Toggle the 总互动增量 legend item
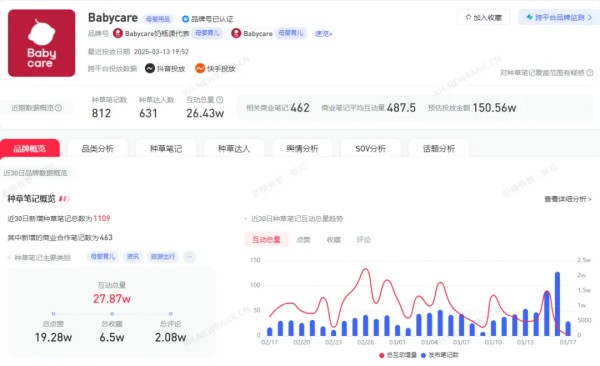The width and height of the screenshot is (600, 366). [x=398, y=355]
